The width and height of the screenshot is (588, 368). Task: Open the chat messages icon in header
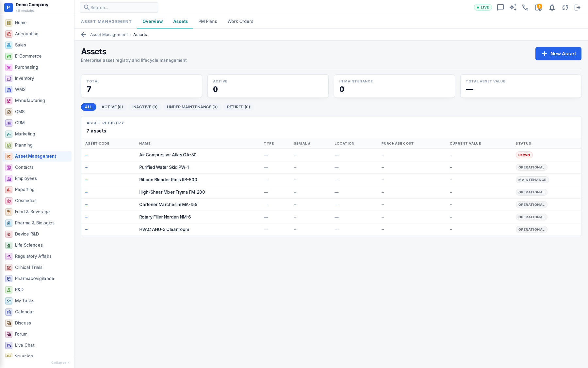click(x=500, y=8)
